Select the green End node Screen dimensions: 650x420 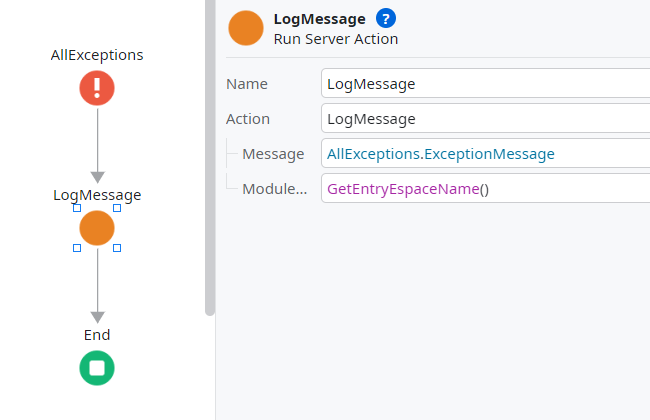click(97, 368)
